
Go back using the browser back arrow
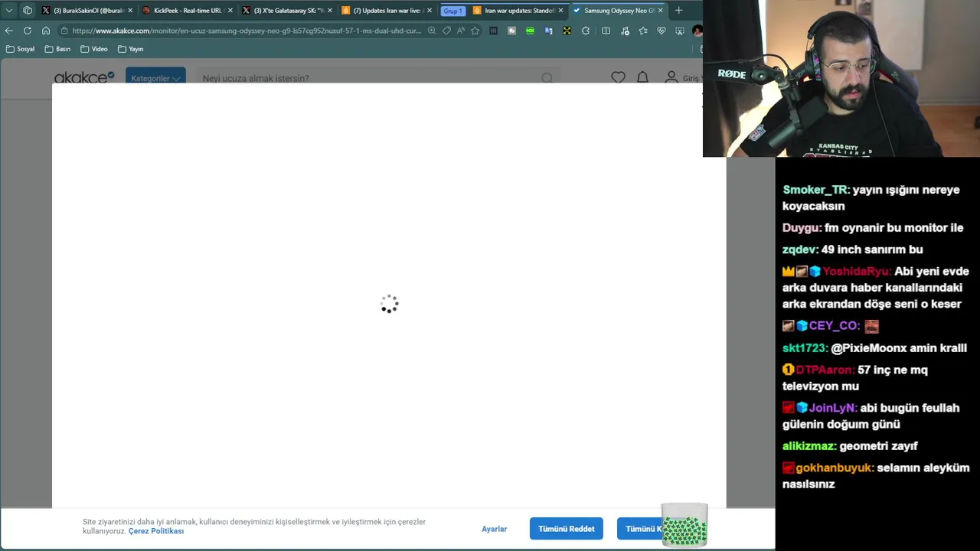pyautogui.click(x=8, y=31)
